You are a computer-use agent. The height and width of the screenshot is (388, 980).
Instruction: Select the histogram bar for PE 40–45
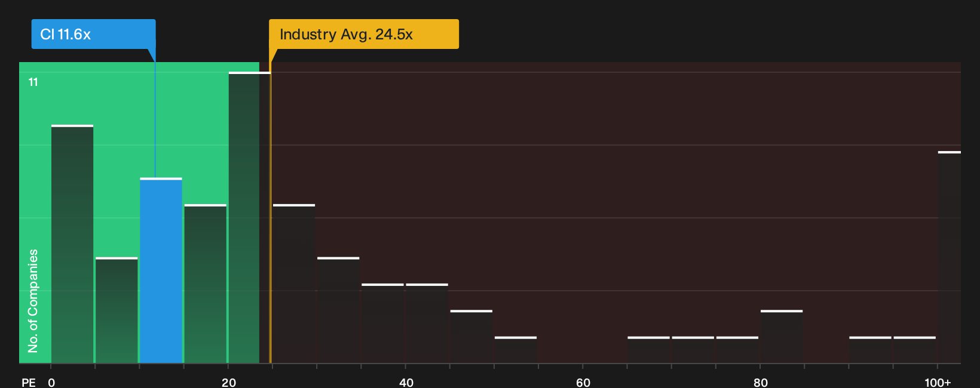pos(427,324)
